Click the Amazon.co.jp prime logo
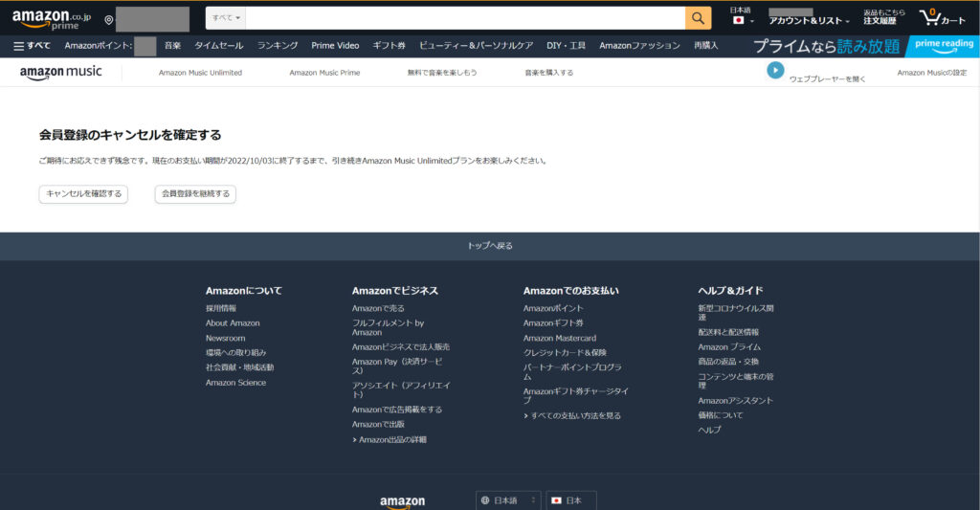980x510 pixels. pos(52,19)
